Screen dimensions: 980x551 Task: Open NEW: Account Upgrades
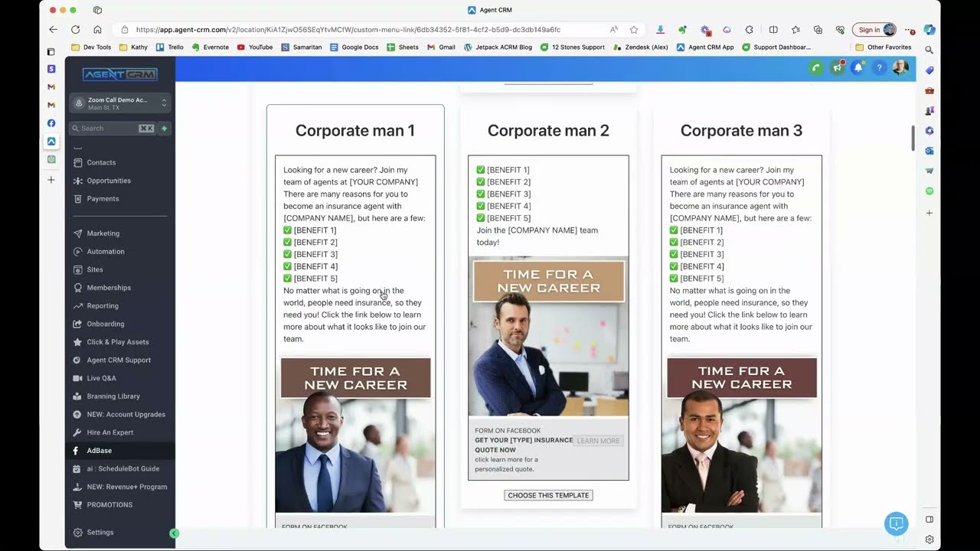coord(126,415)
